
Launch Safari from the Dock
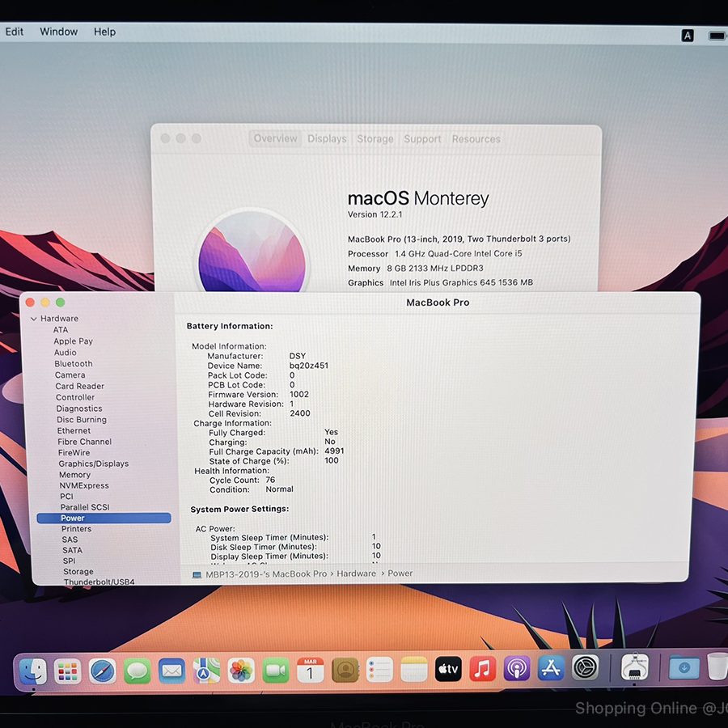[102, 671]
